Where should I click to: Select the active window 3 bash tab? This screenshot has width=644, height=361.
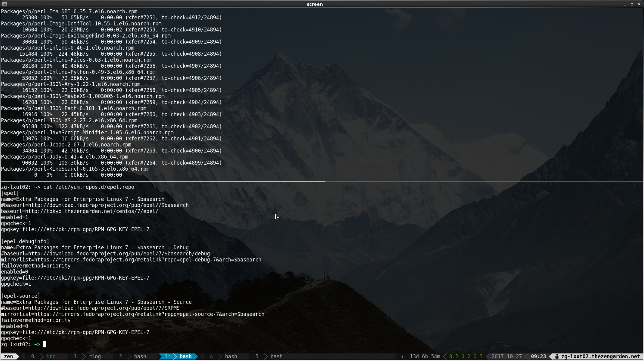[178, 356]
